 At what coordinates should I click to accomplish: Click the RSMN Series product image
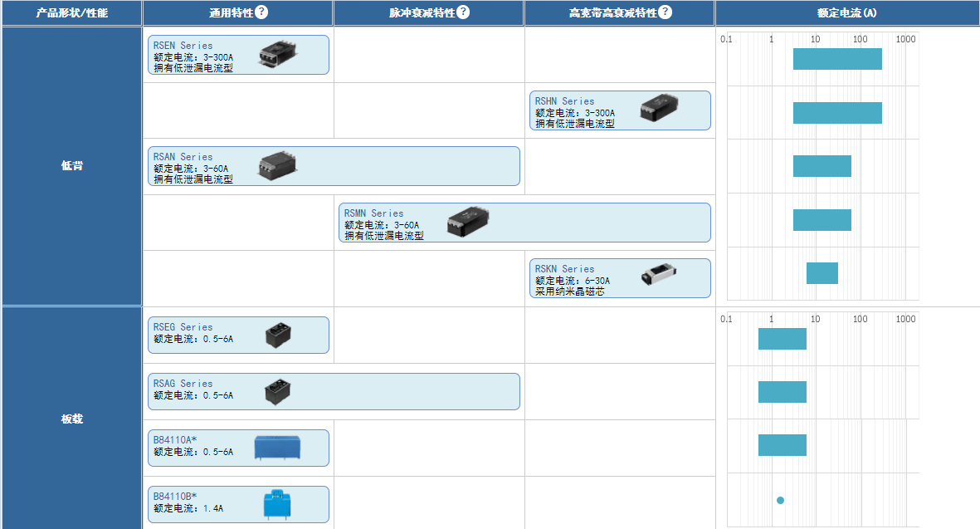tap(468, 222)
